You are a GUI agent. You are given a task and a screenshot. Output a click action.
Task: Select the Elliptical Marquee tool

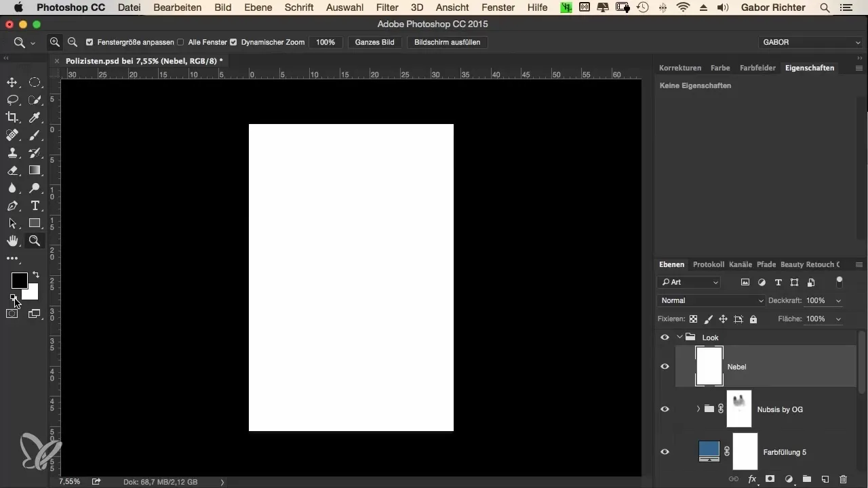pos(35,83)
